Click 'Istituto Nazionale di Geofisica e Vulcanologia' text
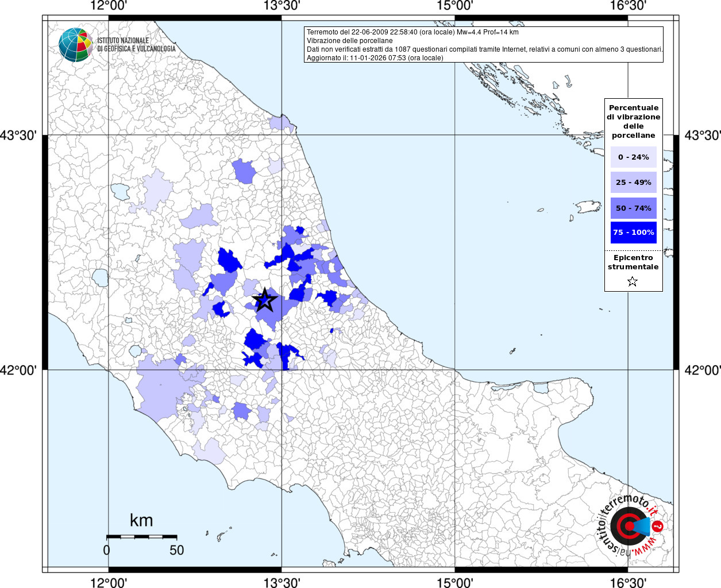 point(136,45)
